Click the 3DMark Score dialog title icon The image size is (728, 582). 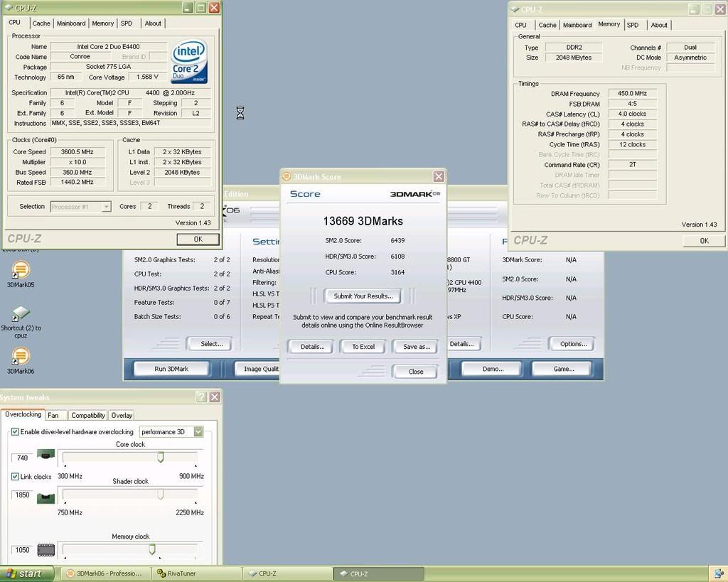[x=287, y=176]
